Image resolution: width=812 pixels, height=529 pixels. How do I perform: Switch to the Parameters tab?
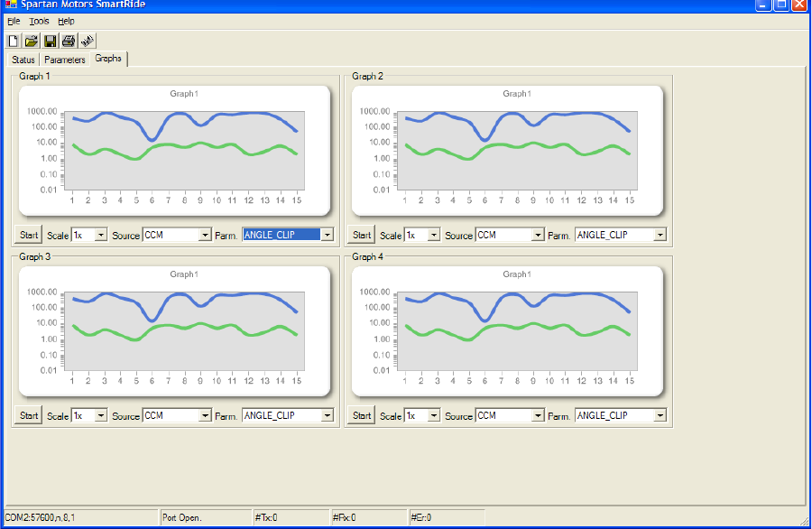coord(65,60)
